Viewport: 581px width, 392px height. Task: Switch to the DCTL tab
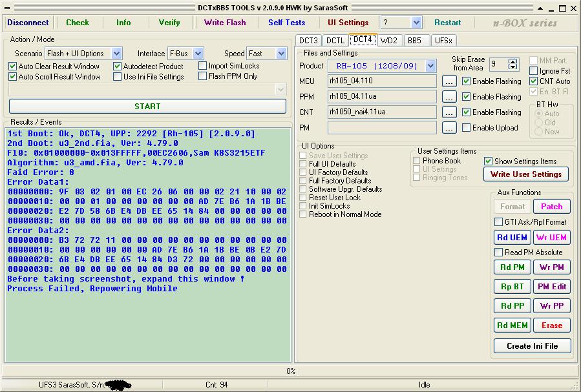(x=335, y=40)
